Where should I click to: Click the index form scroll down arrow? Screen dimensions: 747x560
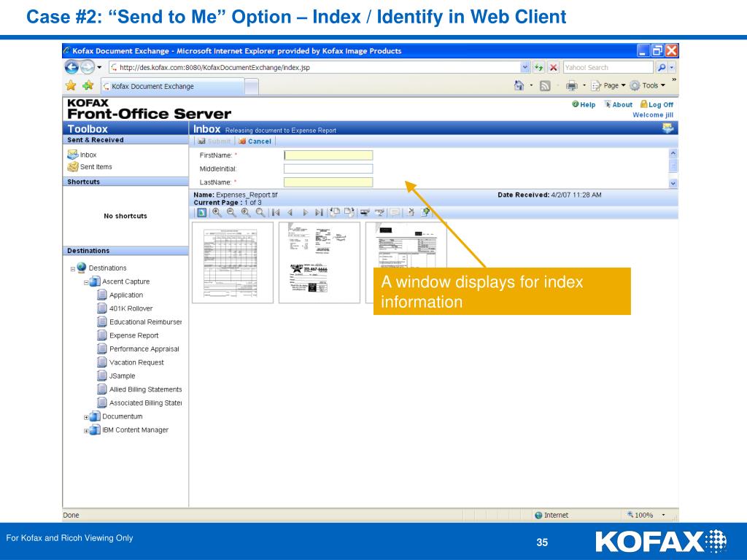coord(673,183)
